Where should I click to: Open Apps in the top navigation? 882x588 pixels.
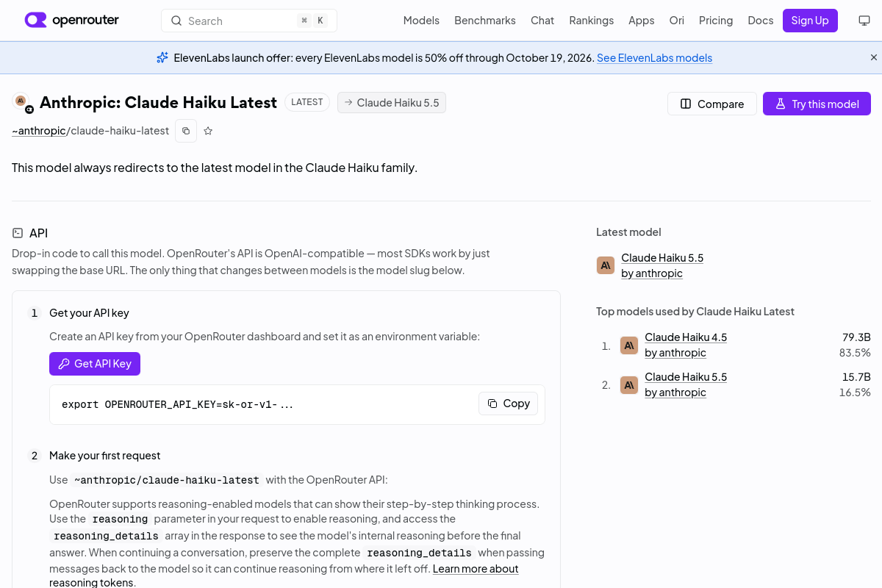642,21
